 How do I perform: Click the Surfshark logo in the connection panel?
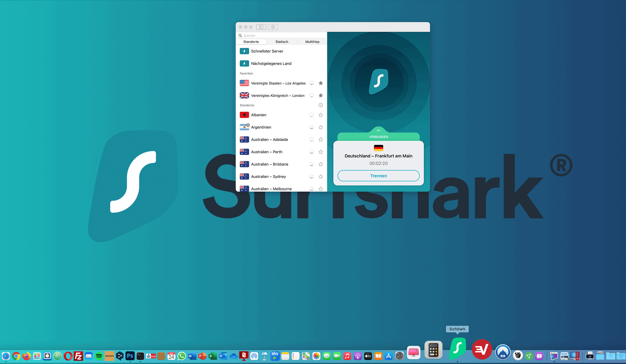(x=378, y=82)
